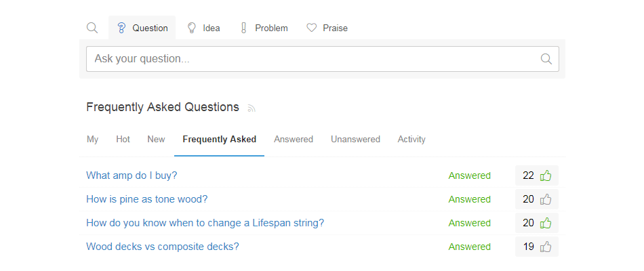644x271 pixels.
Task: Select the Question tab
Action: click(142, 28)
